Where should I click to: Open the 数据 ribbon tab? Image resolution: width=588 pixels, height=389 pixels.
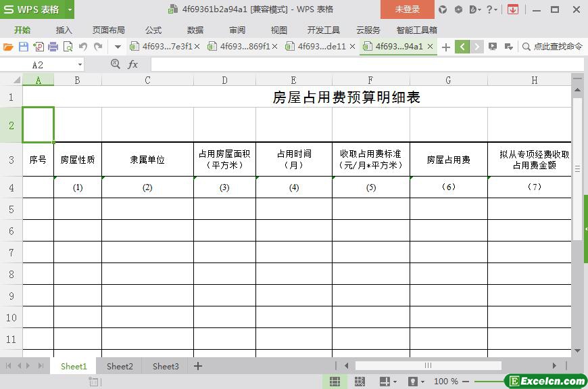coord(195,30)
